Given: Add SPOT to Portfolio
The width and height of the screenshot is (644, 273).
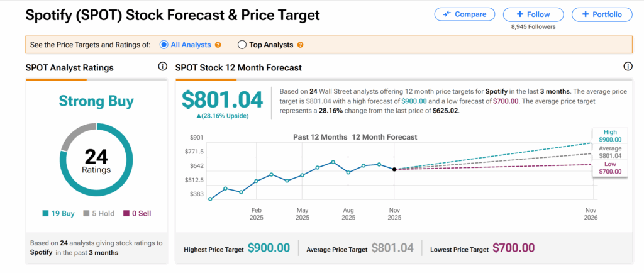Looking at the screenshot, I should click(x=602, y=14).
